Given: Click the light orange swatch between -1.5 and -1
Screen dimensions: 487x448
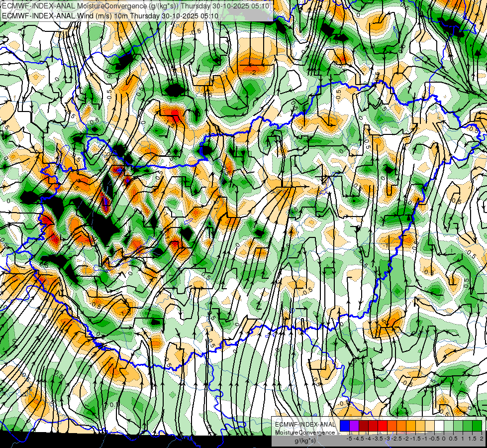Looking at the screenshot, I should click(420, 426).
